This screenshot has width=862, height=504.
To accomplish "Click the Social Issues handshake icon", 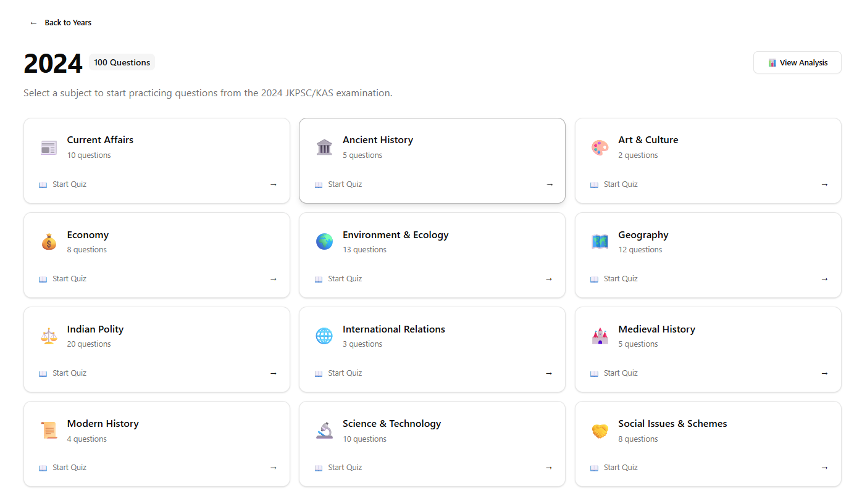I will (x=600, y=431).
